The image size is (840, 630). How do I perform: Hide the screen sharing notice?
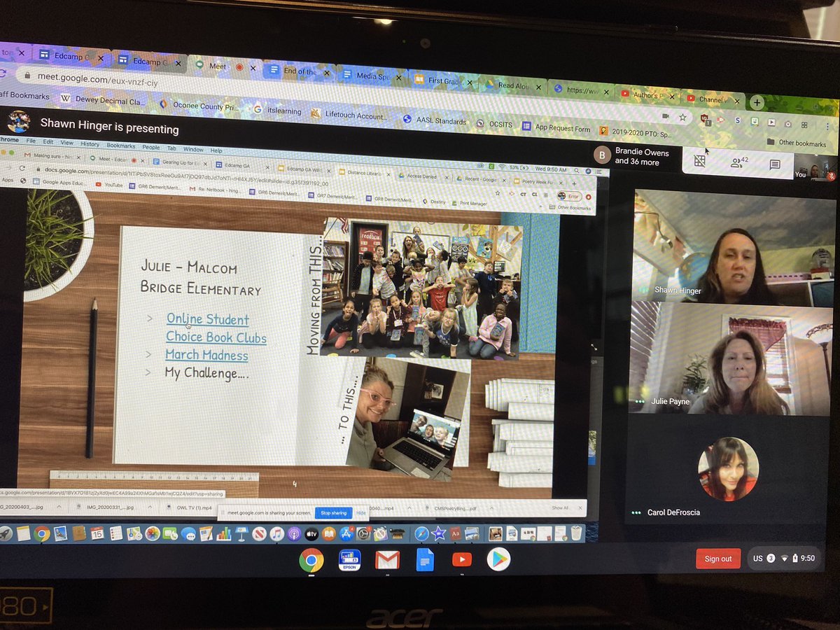click(361, 513)
